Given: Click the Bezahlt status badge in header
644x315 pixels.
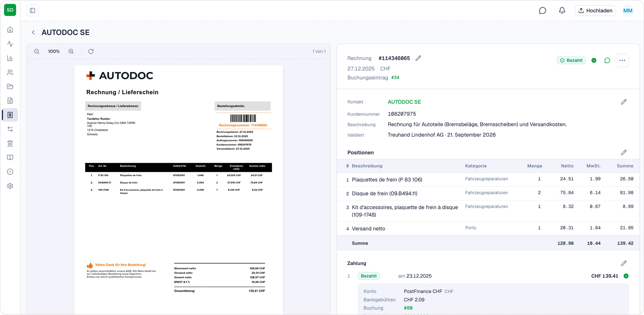Looking at the screenshot, I should 571,60.
